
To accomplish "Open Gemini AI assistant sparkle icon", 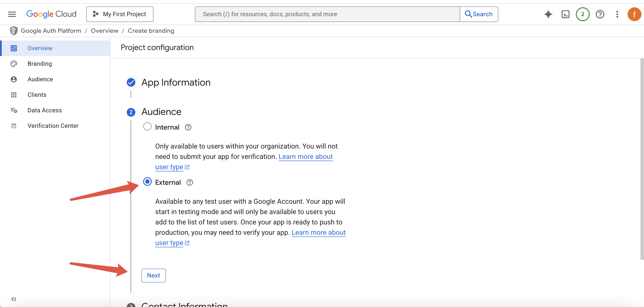I will click(548, 14).
